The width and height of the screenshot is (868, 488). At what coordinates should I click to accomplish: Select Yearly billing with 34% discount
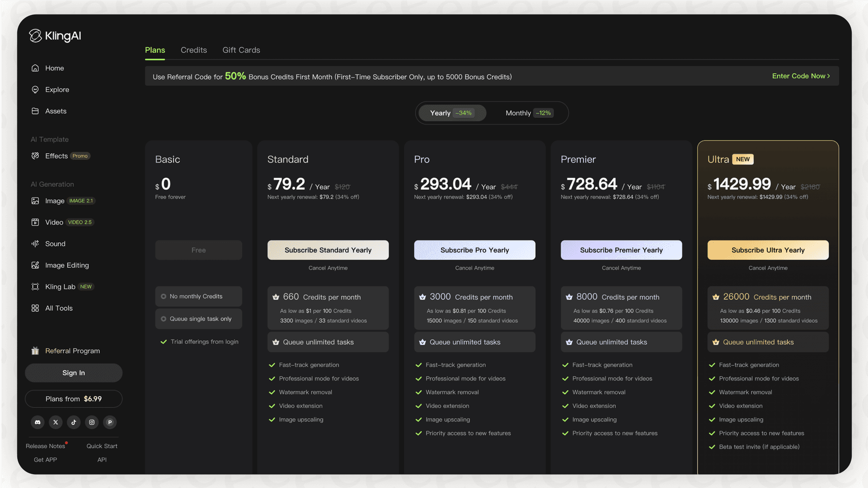point(452,113)
